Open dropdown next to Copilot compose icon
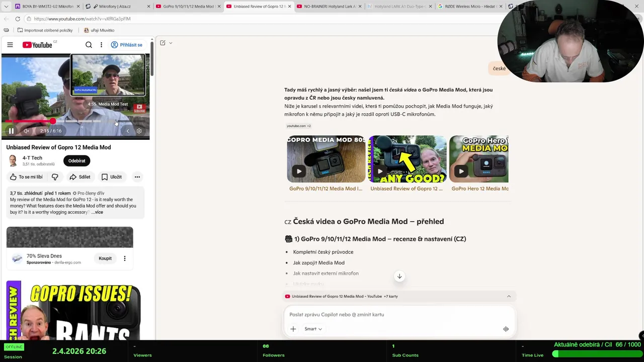Image resolution: width=644 pixels, height=362 pixels. [x=171, y=43]
